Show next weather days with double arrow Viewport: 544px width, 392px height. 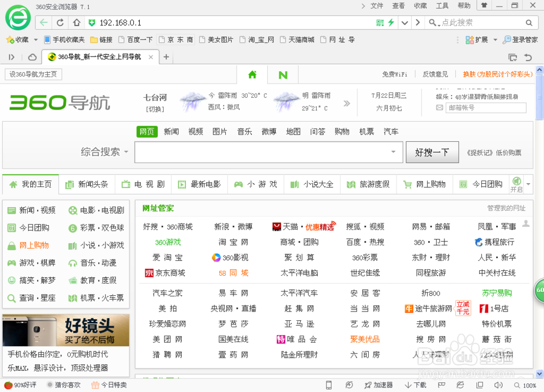[x=347, y=103]
